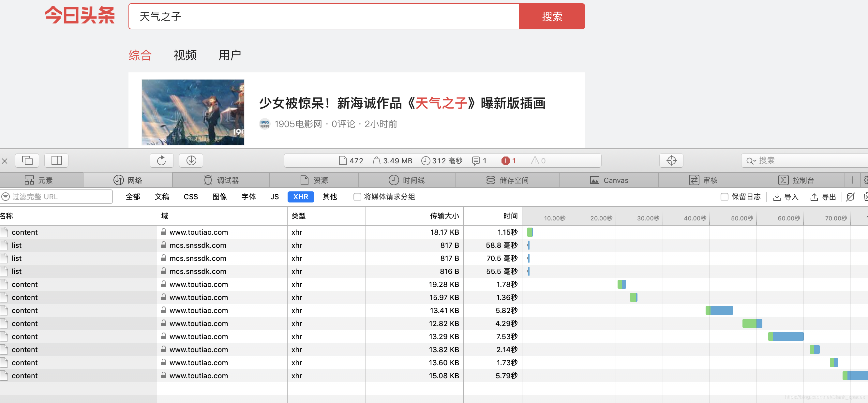The height and width of the screenshot is (403, 868).
Task: Open the 调试器 tab
Action: [x=221, y=180]
